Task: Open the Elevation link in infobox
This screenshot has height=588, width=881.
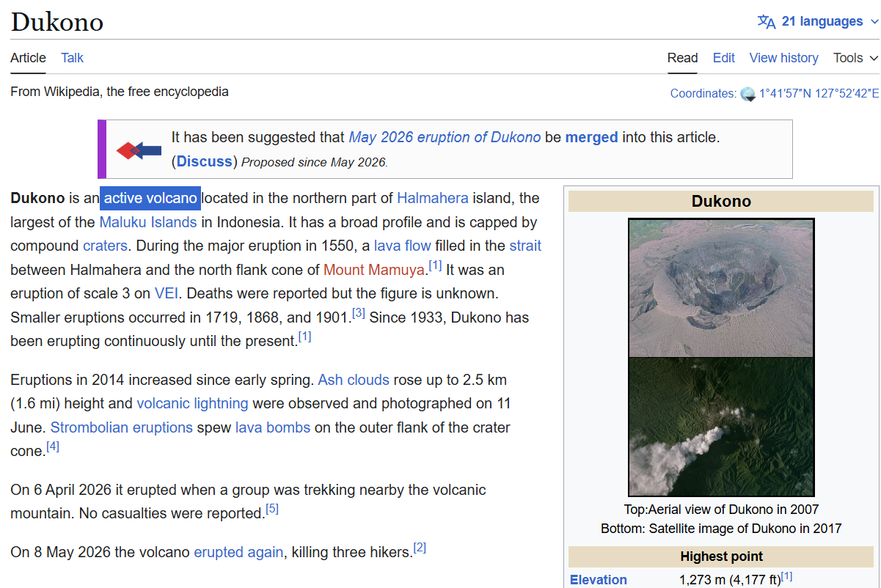Action: pos(599,580)
